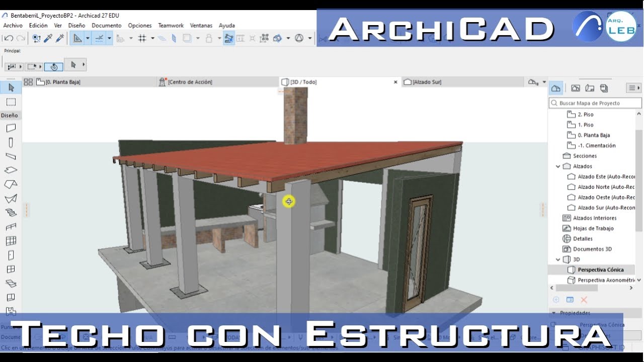
Task: Close the 3D / Todo tab
Action: pos(395,82)
